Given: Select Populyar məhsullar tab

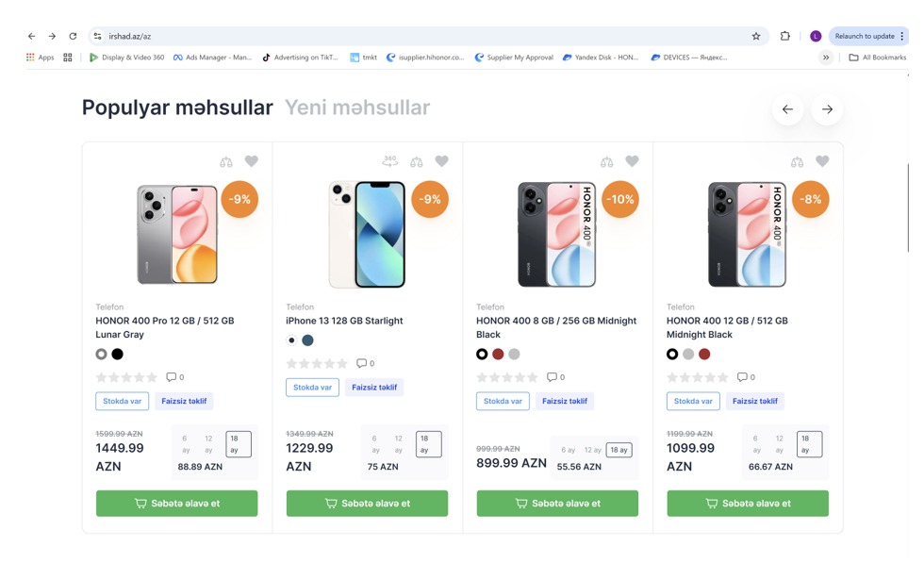Looking at the screenshot, I should pyautogui.click(x=177, y=108).
